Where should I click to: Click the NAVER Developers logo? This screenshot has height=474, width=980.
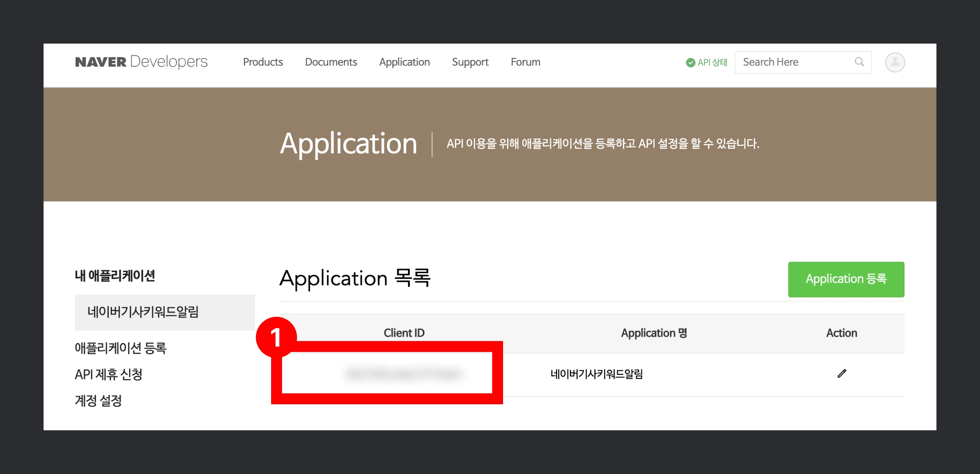point(141,62)
